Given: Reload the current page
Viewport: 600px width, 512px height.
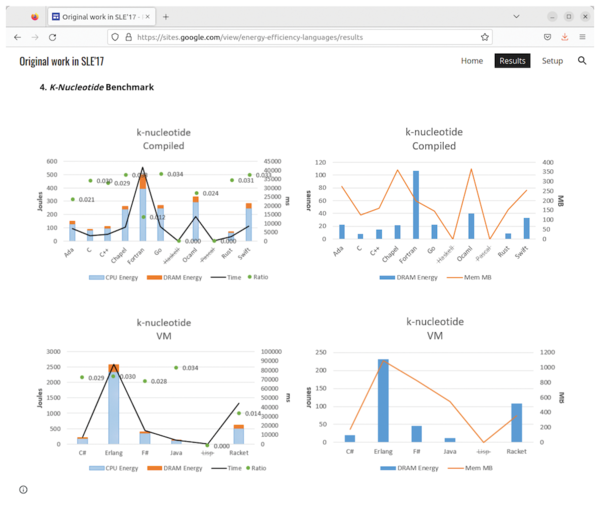Looking at the screenshot, I should tap(53, 37).
